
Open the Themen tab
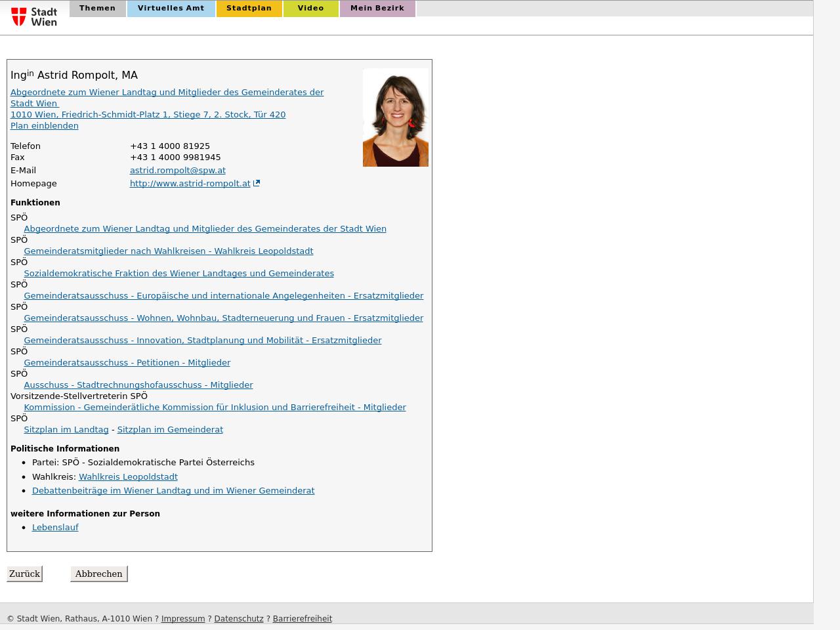point(97,9)
